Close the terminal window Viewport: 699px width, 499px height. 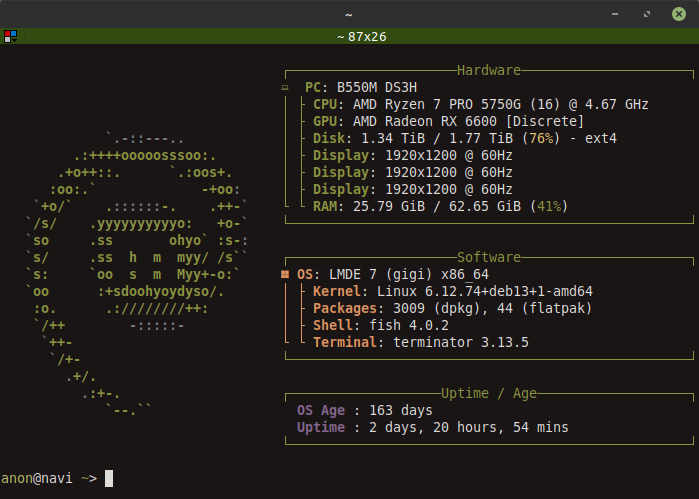(x=678, y=14)
